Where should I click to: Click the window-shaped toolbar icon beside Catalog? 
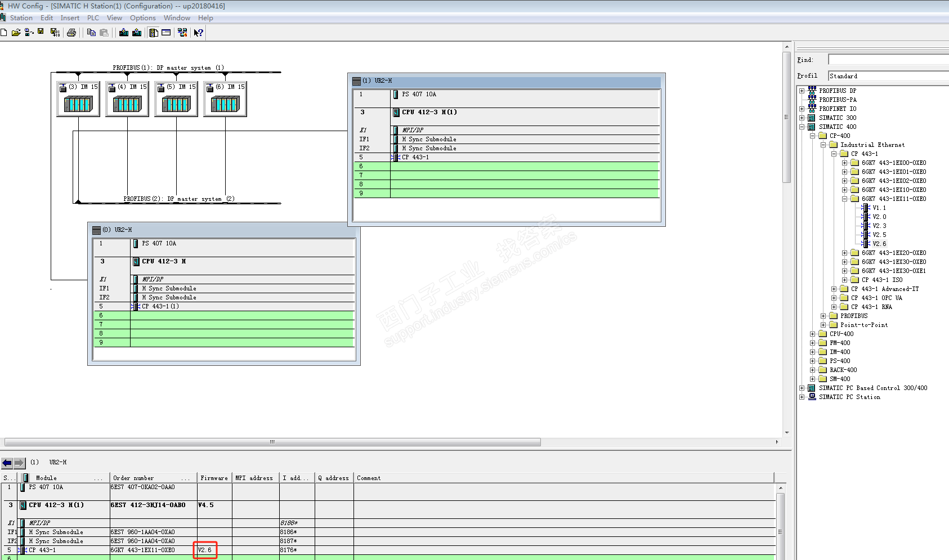tap(166, 33)
